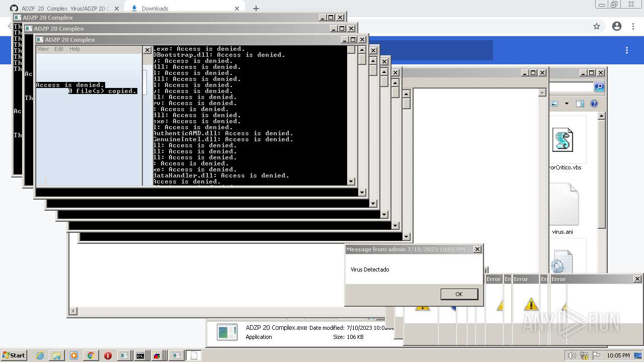Switch to Chrome from the taskbar
Screen dimensions: 644x362
tap(91, 355)
